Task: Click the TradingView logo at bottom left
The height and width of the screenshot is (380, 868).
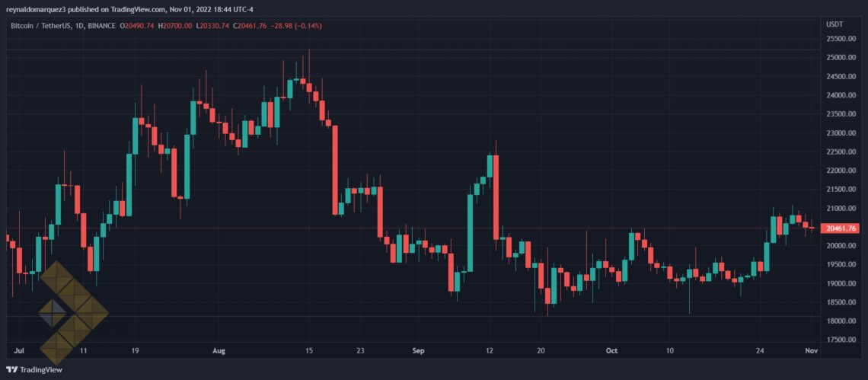Action: click(x=34, y=370)
